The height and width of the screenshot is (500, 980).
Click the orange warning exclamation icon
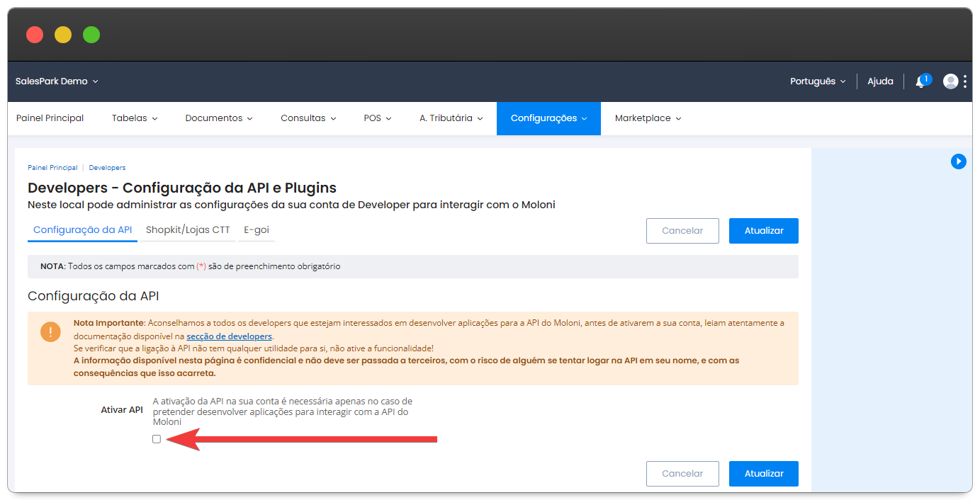coord(50,331)
